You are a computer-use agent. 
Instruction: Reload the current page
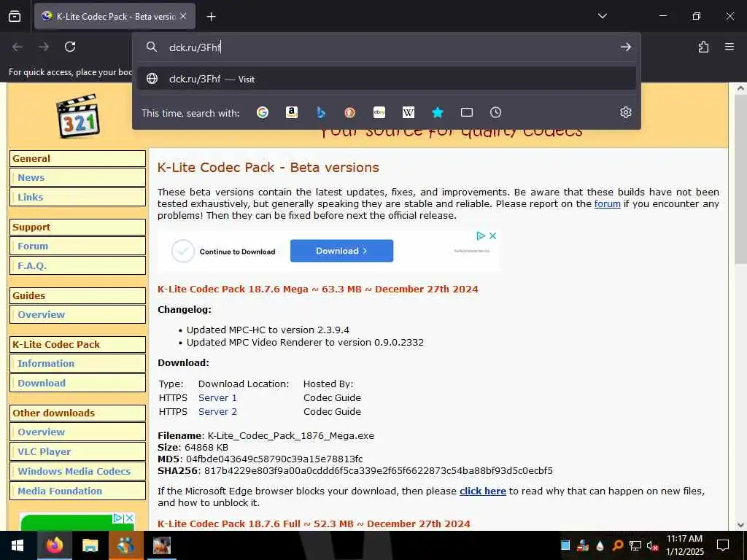pos(70,47)
